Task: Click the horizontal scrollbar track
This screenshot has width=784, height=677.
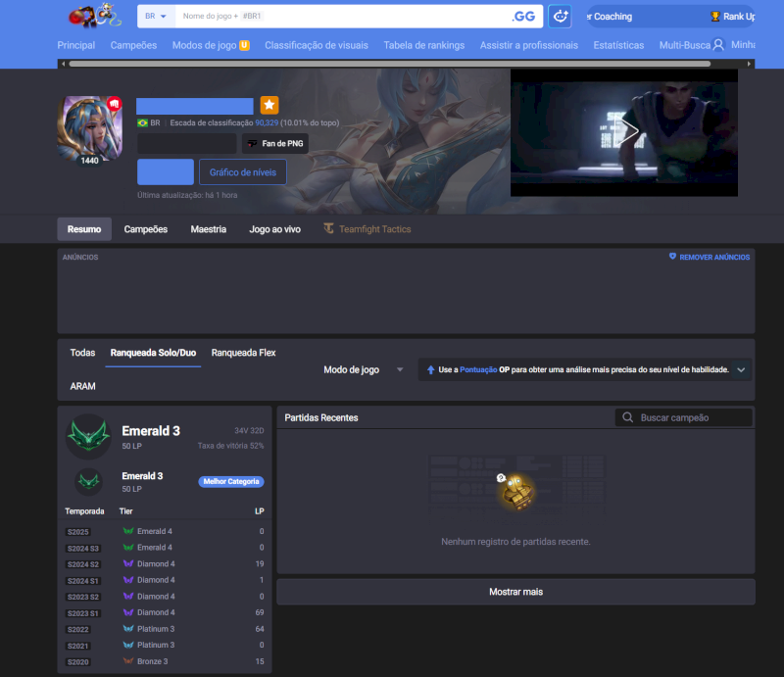Action: pos(390,64)
